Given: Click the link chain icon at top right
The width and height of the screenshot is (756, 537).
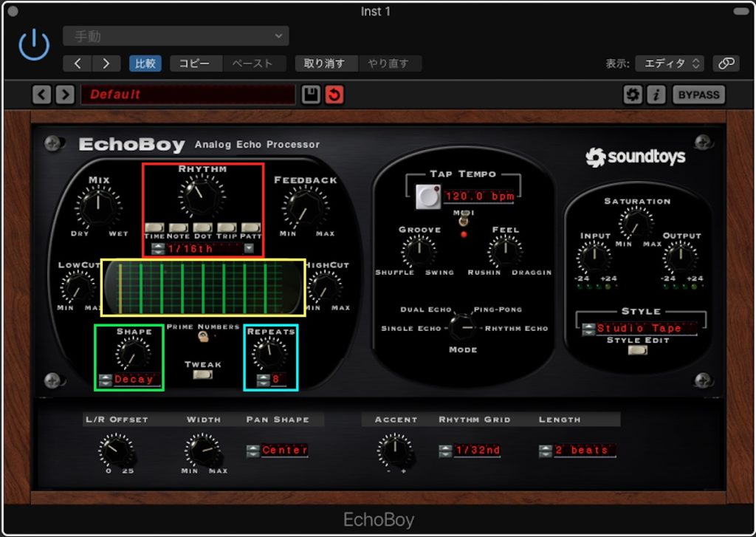Looking at the screenshot, I should pos(726,64).
